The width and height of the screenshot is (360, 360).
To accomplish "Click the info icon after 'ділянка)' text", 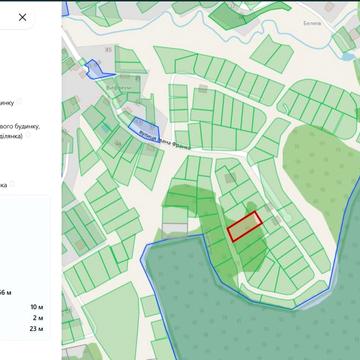I will [29, 135].
